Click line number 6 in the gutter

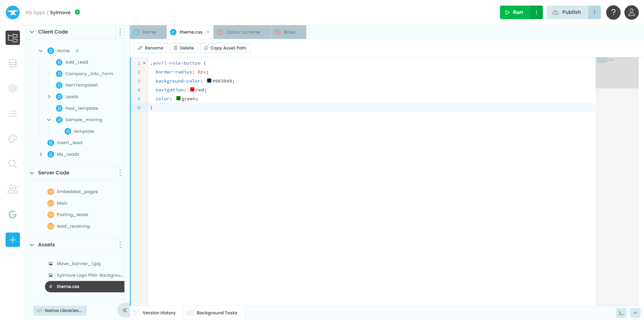click(x=139, y=107)
